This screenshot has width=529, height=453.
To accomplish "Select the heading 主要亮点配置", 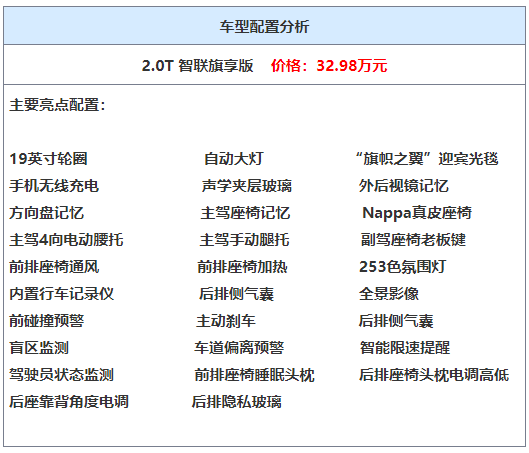I will tap(57, 105).
